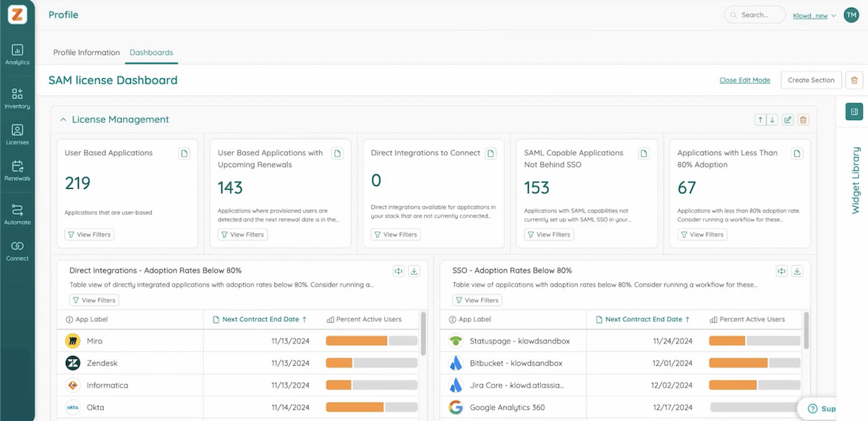Switch to the Profile Information tab
868x421 pixels.
pyautogui.click(x=86, y=52)
